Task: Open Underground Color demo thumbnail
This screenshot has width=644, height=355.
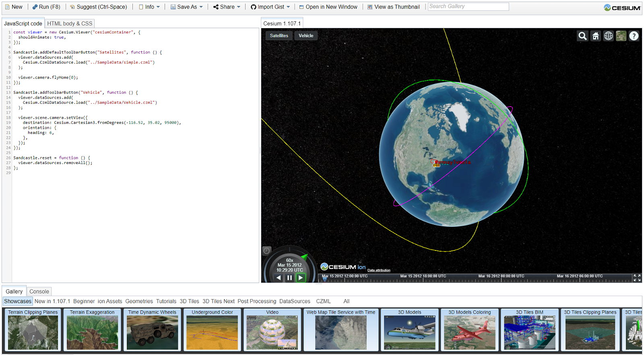Action: (x=212, y=330)
